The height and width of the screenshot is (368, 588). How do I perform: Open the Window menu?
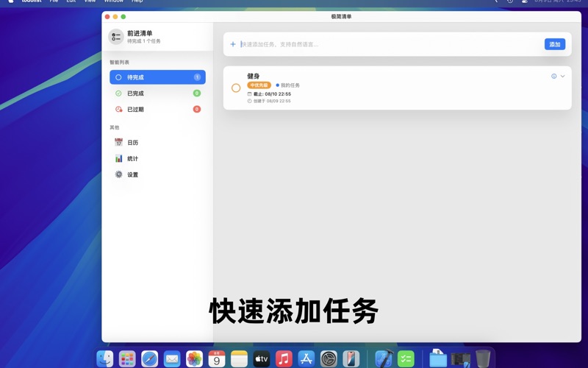pos(113,1)
